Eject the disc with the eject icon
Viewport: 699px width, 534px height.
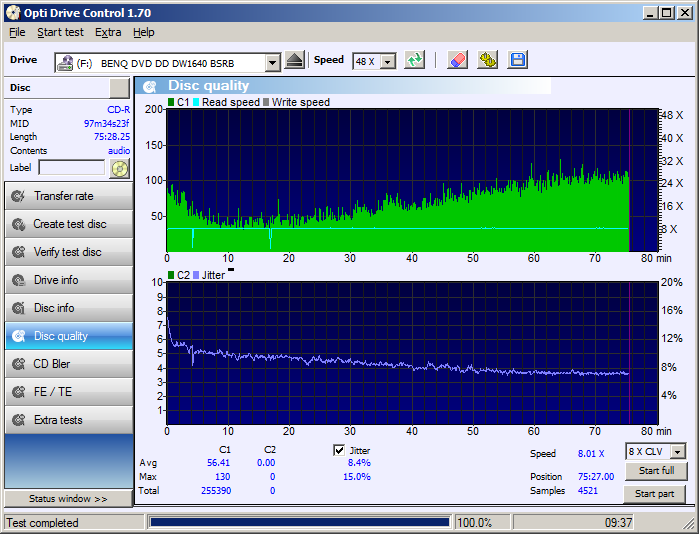point(294,60)
